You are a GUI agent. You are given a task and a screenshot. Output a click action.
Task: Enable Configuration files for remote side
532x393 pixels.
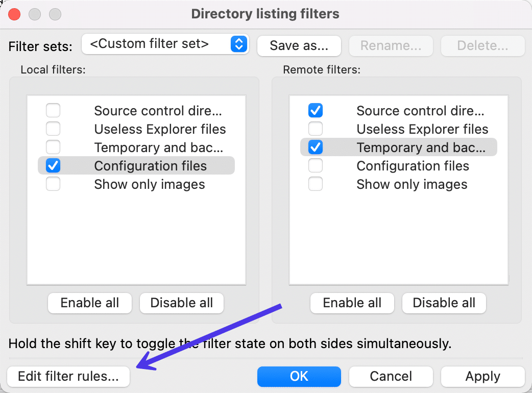316,165
